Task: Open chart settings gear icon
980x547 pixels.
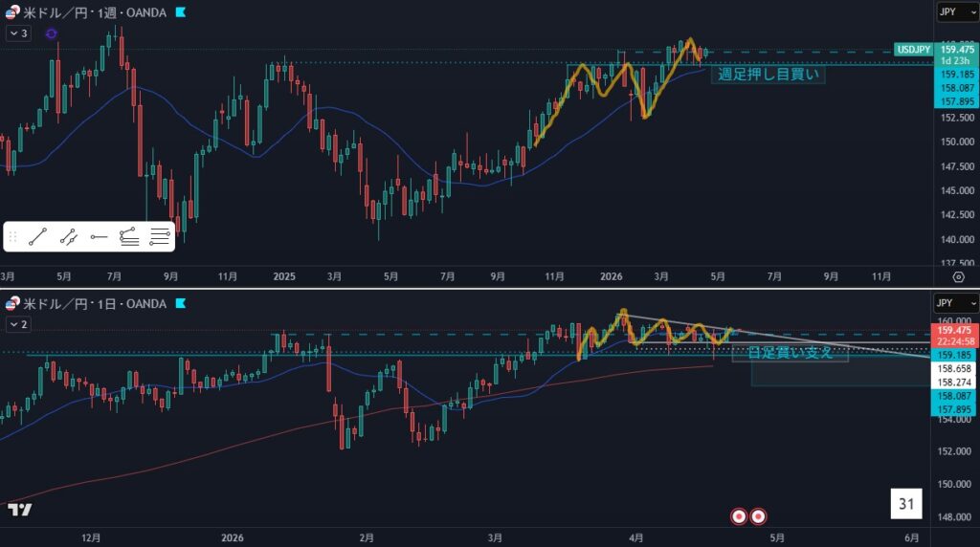Action: tap(958, 276)
